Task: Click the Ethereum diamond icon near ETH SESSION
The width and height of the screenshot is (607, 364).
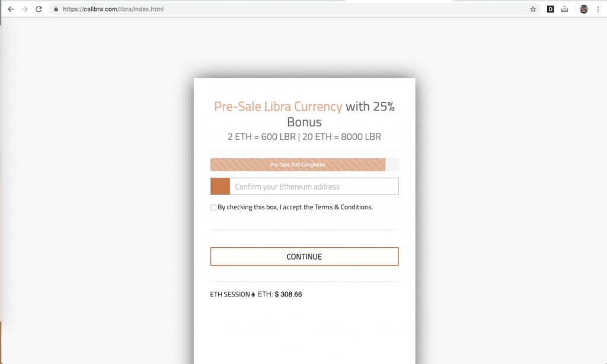Action: click(x=253, y=295)
